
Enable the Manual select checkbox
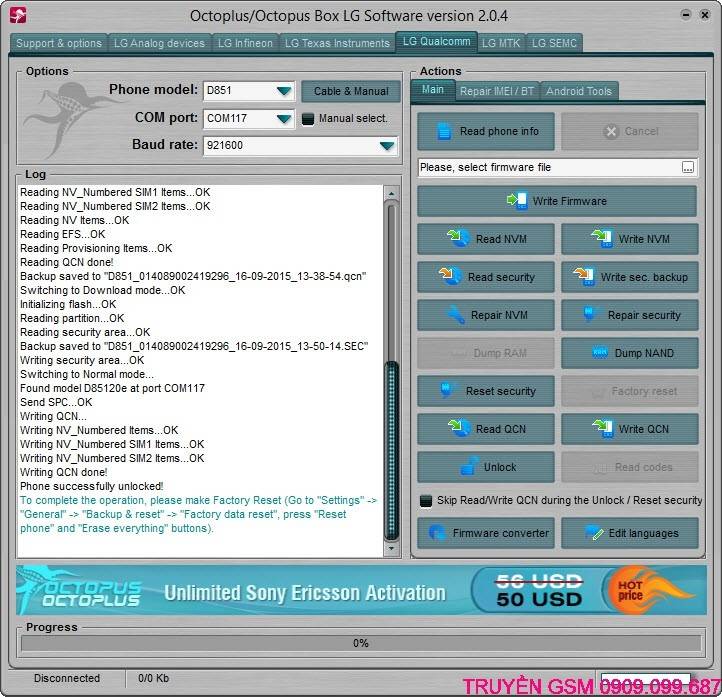point(308,119)
